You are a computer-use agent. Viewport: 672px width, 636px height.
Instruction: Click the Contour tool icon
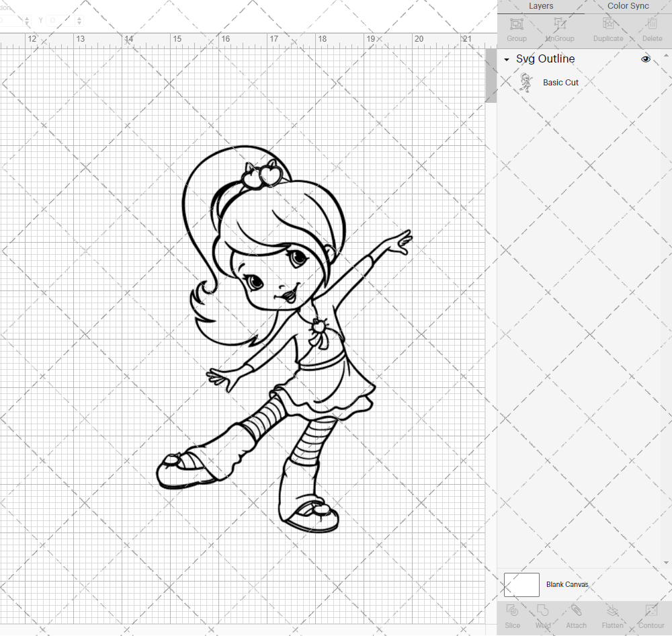[x=651, y=610]
